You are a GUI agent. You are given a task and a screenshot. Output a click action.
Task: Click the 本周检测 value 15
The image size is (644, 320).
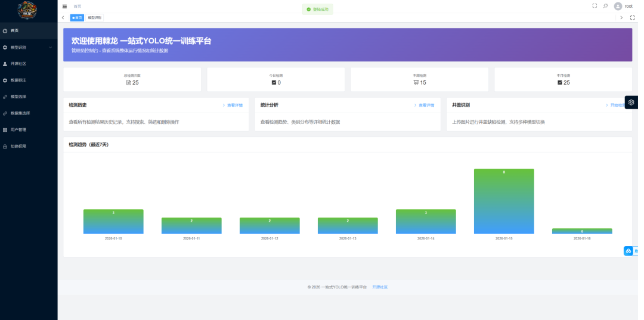click(423, 82)
